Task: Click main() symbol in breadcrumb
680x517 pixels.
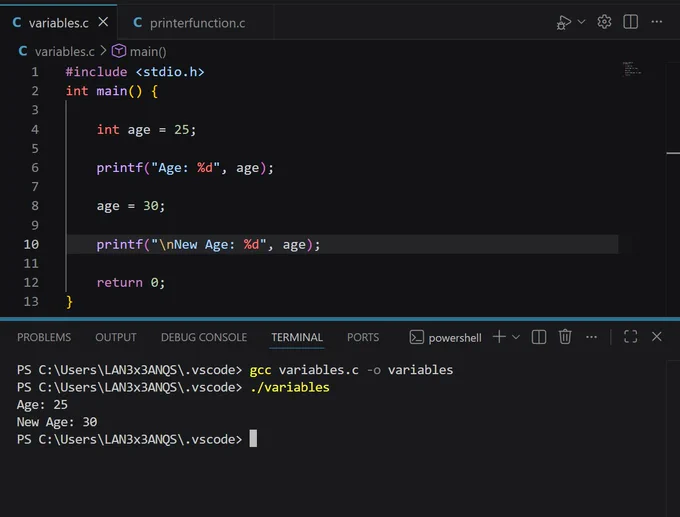Action: [148, 52]
